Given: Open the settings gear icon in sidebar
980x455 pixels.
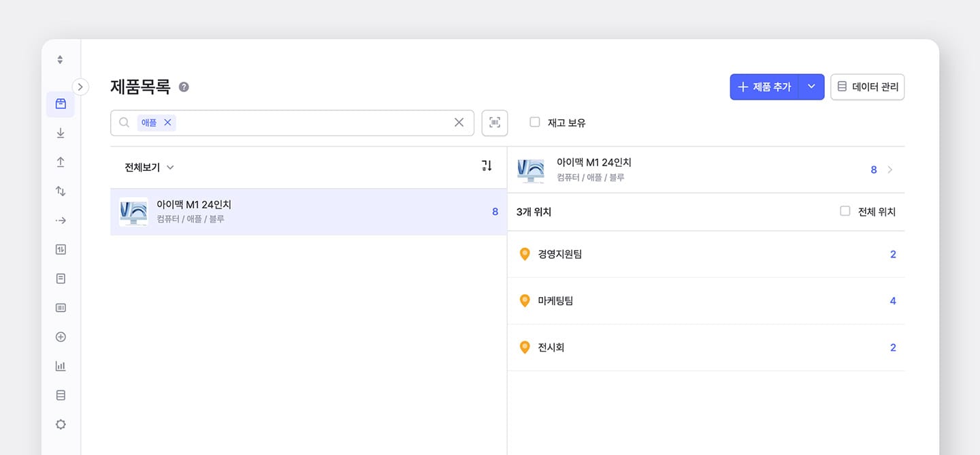Looking at the screenshot, I should pos(61,424).
